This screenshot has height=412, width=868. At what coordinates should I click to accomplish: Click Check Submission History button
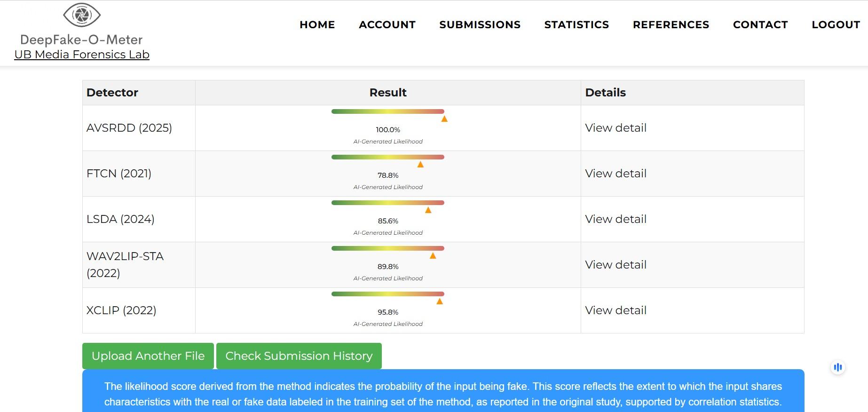point(299,356)
